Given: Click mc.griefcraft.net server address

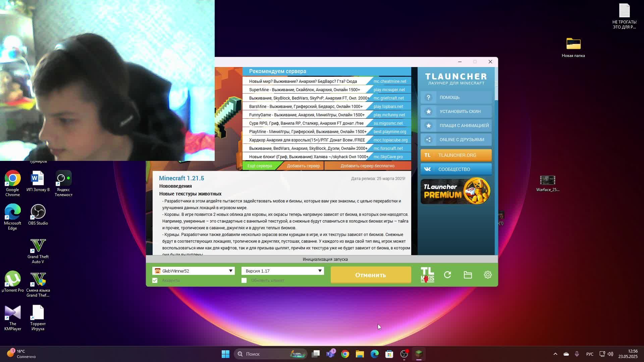Looking at the screenshot, I should [x=389, y=98].
